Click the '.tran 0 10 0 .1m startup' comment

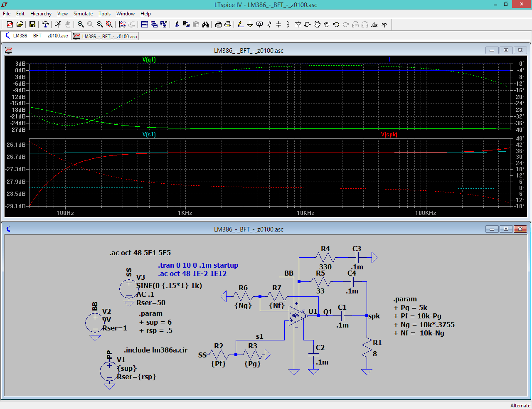[198, 265]
